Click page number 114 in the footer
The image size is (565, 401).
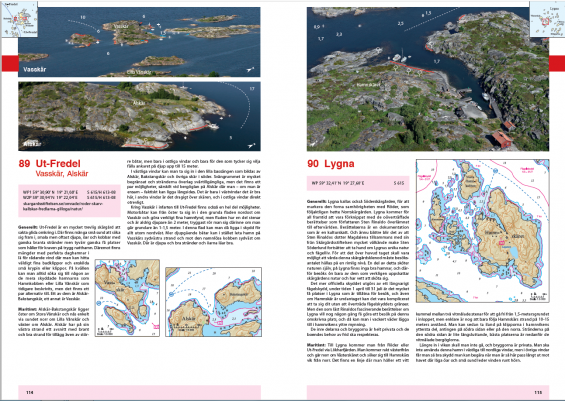30,392
